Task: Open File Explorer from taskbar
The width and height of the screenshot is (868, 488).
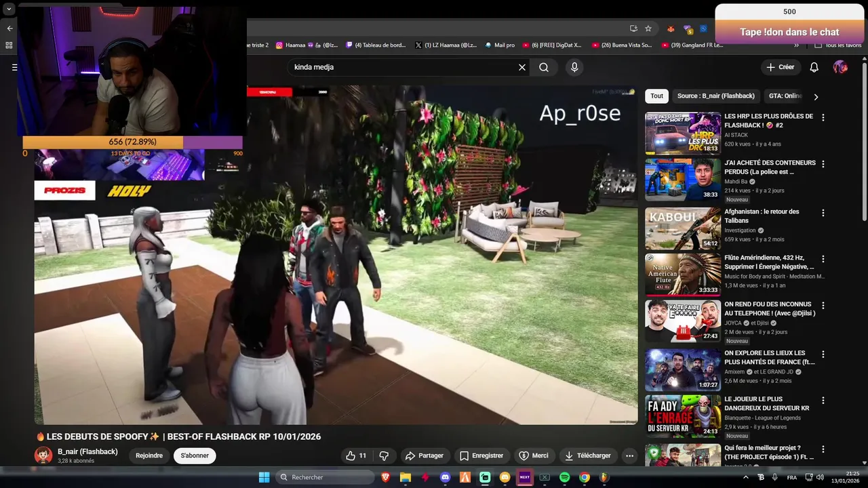Action: click(x=406, y=477)
